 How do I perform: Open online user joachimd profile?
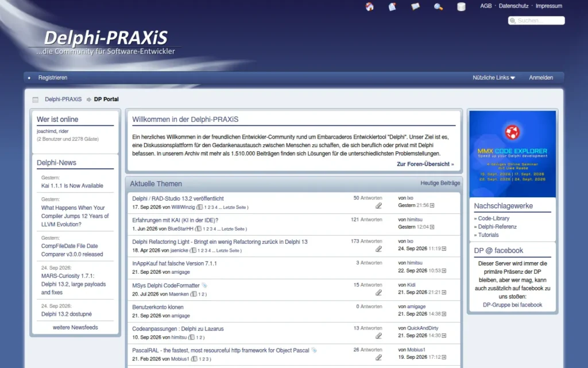[47, 132]
